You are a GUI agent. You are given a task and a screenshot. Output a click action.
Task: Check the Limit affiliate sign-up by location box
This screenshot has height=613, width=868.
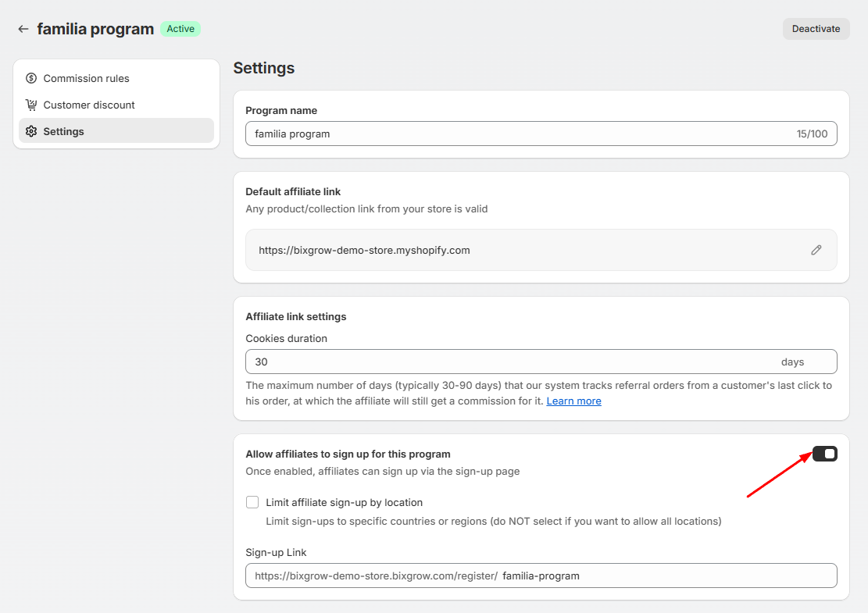(252, 502)
